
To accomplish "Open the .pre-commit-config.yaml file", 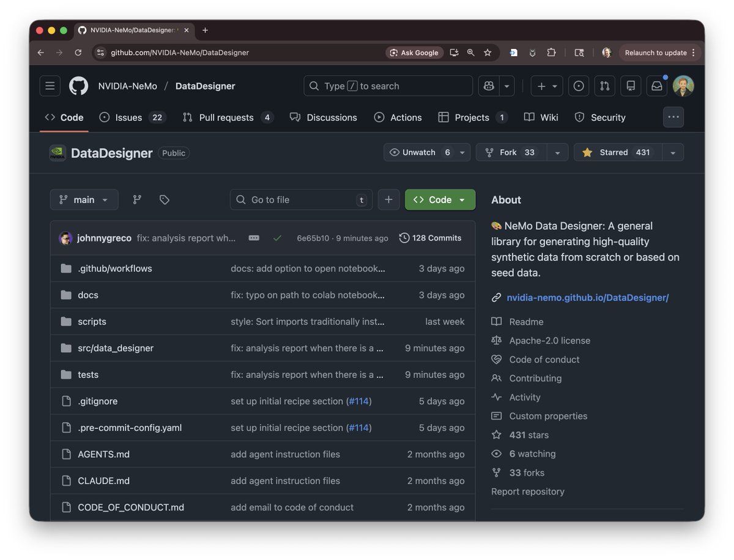I will [130, 428].
